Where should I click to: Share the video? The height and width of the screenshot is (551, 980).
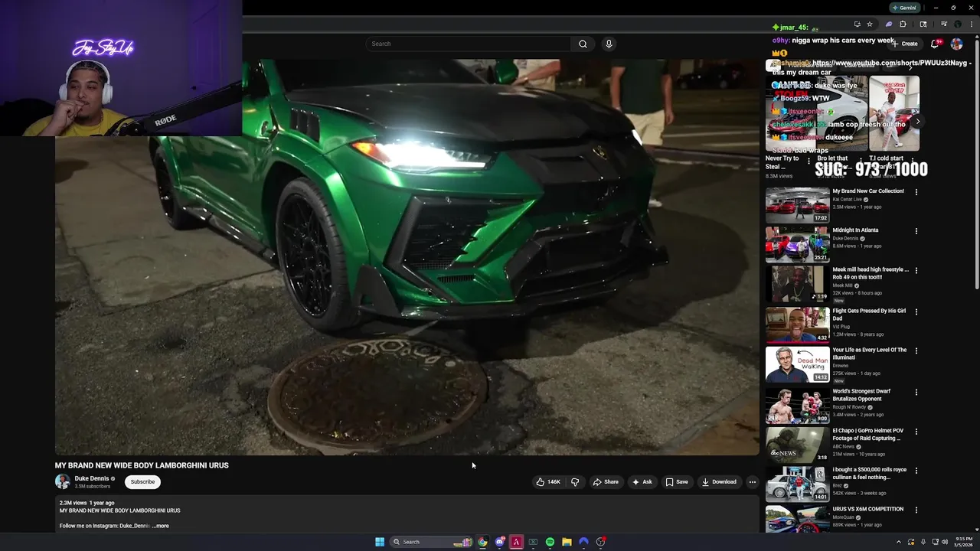pyautogui.click(x=605, y=482)
